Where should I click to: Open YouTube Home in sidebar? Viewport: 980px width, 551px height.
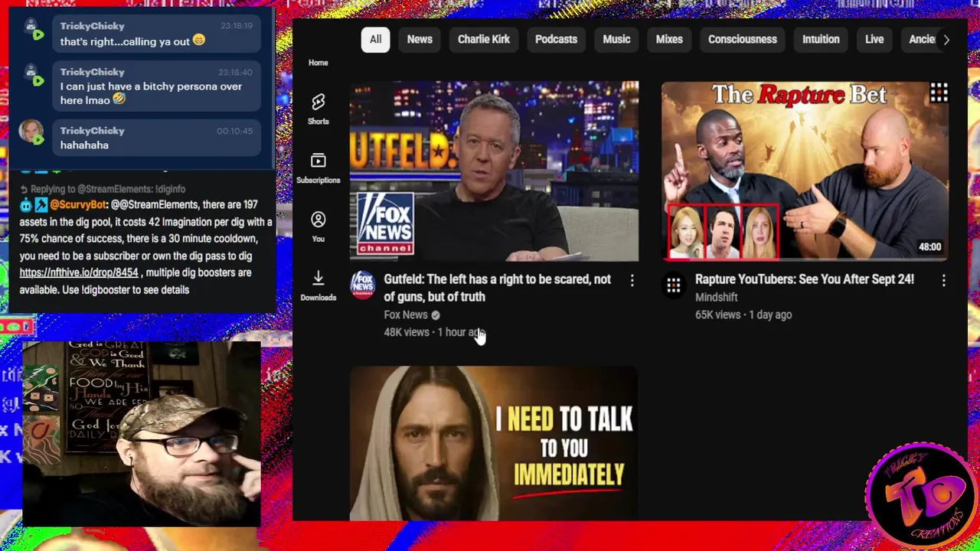pos(318,63)
